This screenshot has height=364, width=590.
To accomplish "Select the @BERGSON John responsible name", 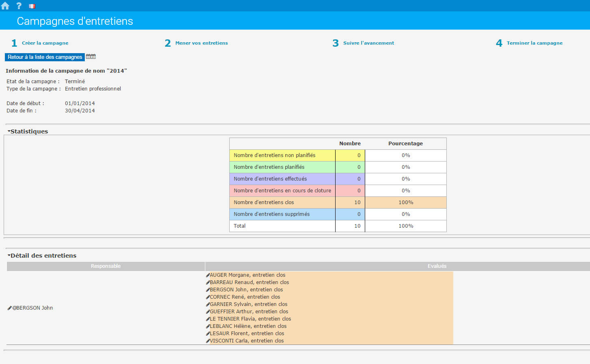I will point(32,308).
